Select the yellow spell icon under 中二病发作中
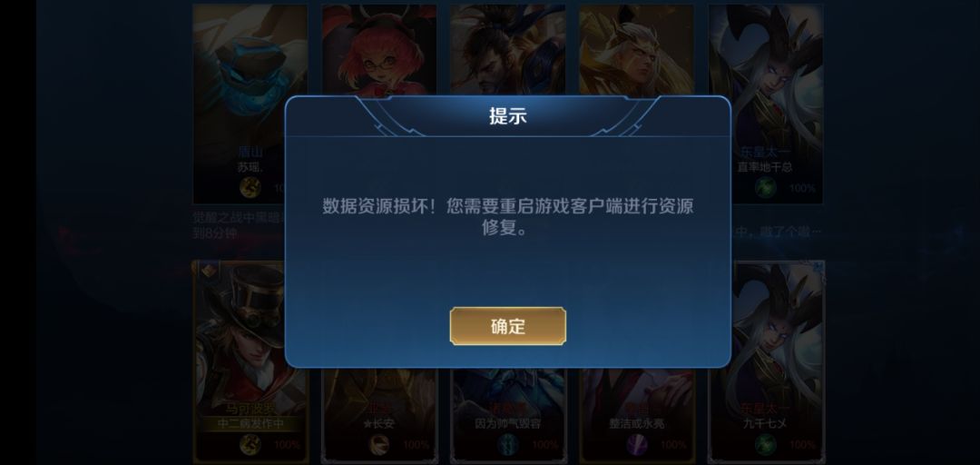 pyautogui.click(x=250, y=444)
